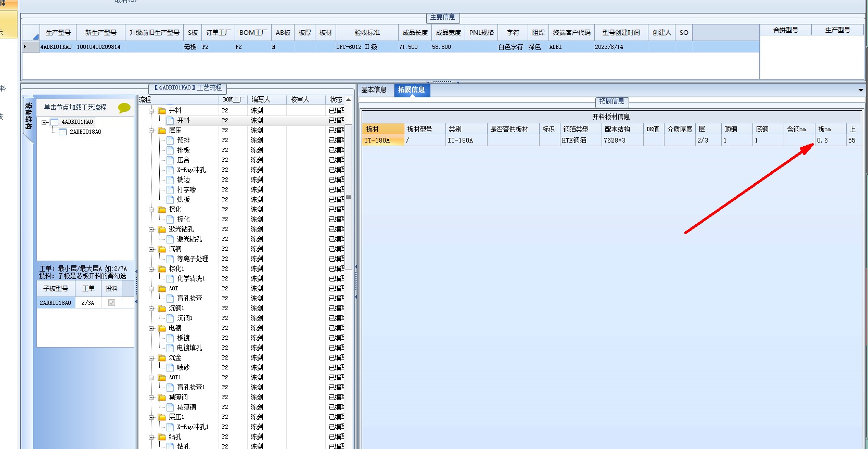The image size is (868, 449).
Task: Sort by 生产型号 column in main table
Action: [x=58, y=32]
